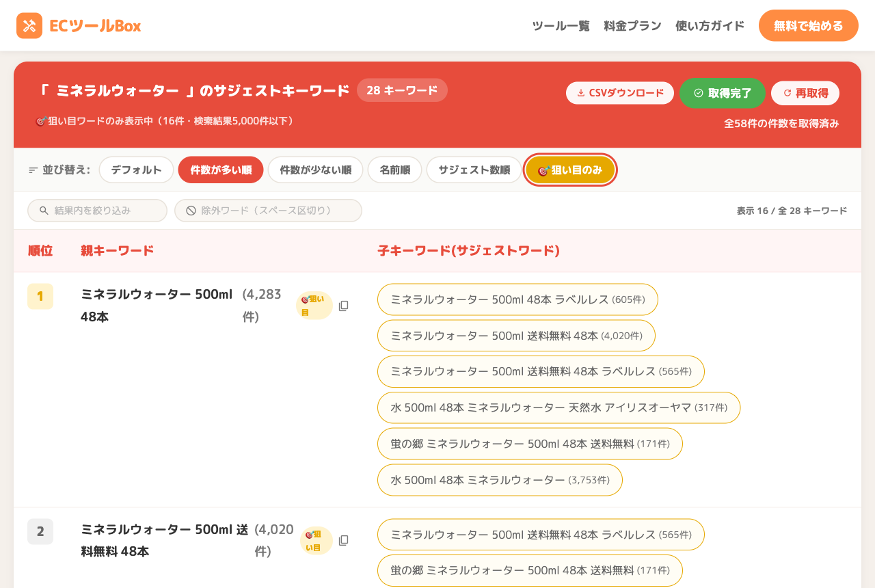The image size is (875, 588).
Task: Select chip ミネラルウォーター 500ml 48本 ラベルレス (605件)
Action: (517, 299)
